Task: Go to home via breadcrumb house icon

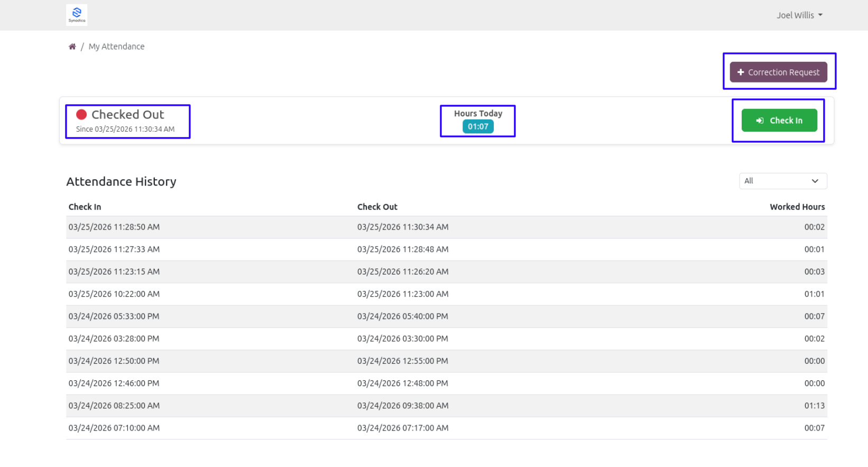Action: [x=72, y=47]
